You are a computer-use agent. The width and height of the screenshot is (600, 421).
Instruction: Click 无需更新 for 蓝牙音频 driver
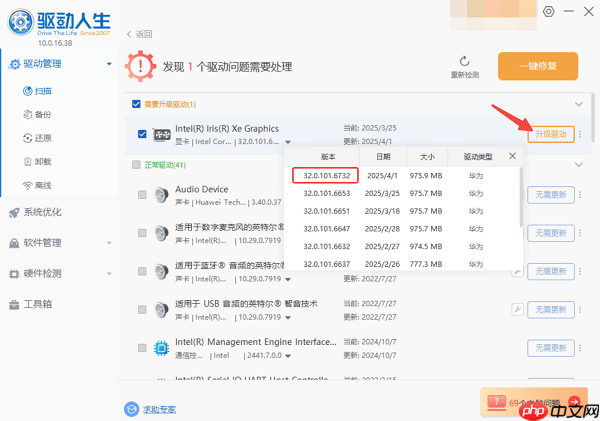tap(551, 271)
